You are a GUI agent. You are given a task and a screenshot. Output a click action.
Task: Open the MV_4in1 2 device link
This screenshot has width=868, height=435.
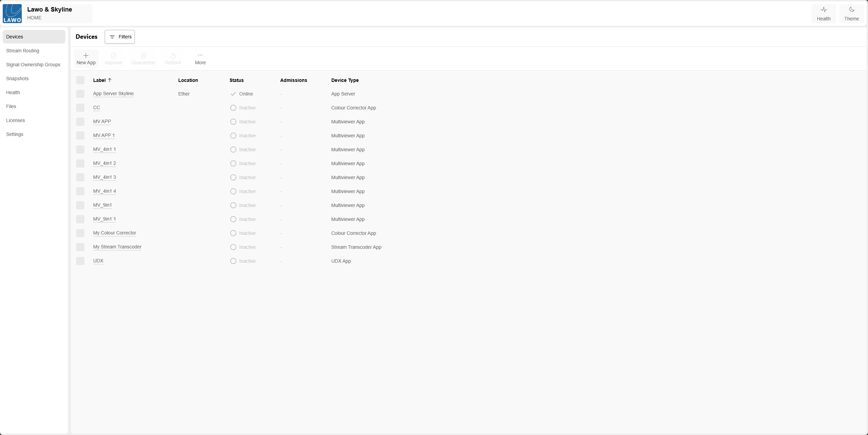point(104,163)
